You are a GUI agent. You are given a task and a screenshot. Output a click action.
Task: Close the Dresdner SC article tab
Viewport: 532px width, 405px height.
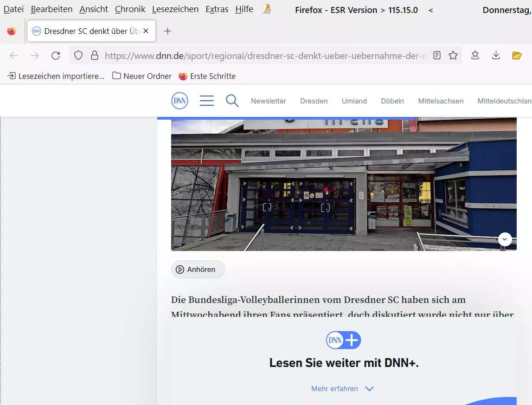tap(146, 31)
